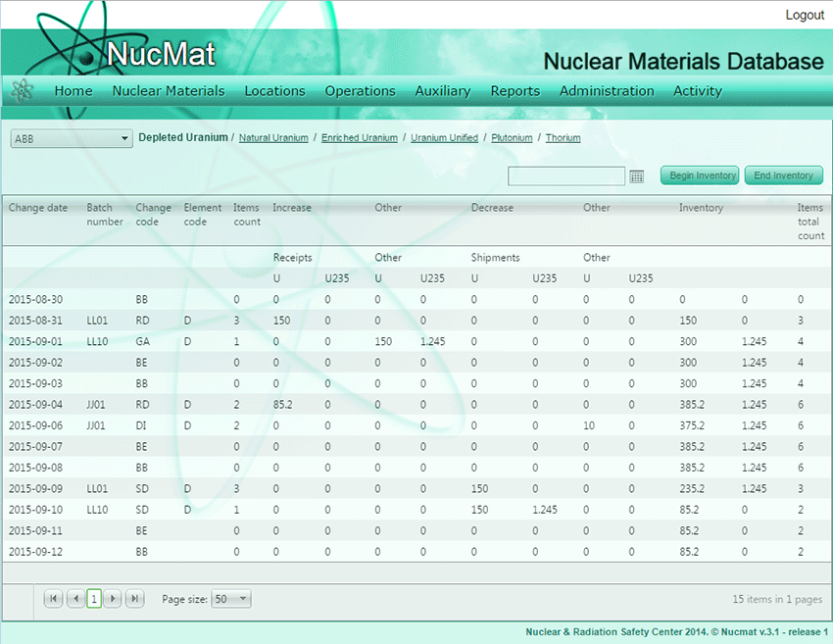
Task: Select page 1 in the pager
Action: coord(94,599)
